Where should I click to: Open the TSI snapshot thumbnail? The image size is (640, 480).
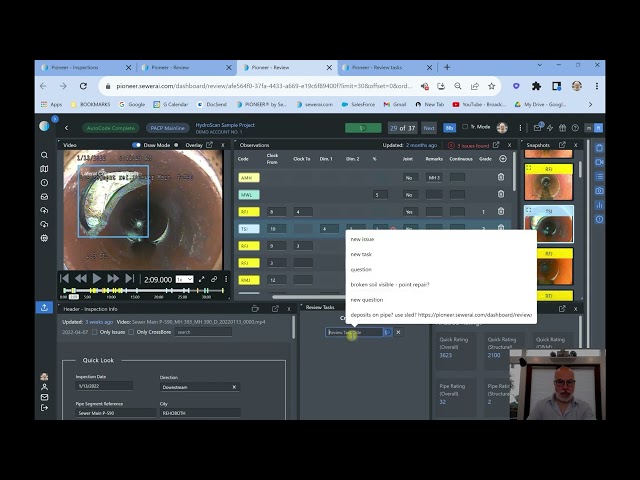click(x=549, y=224)
